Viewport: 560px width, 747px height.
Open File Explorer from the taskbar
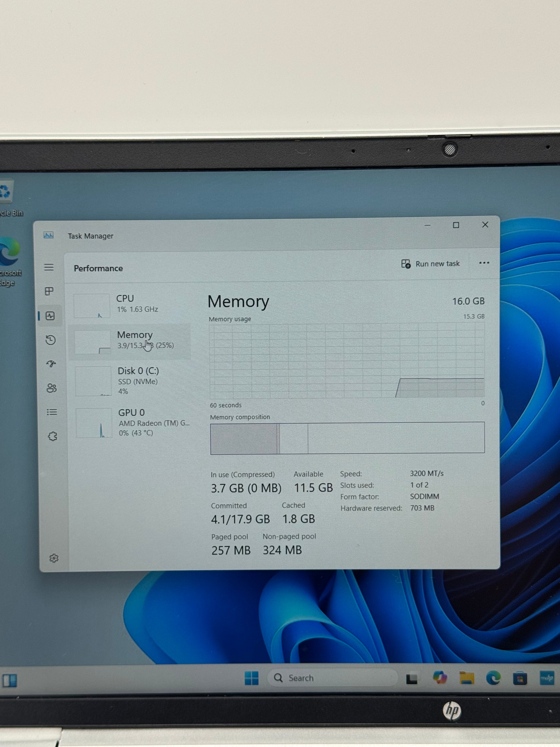point(466,678)
